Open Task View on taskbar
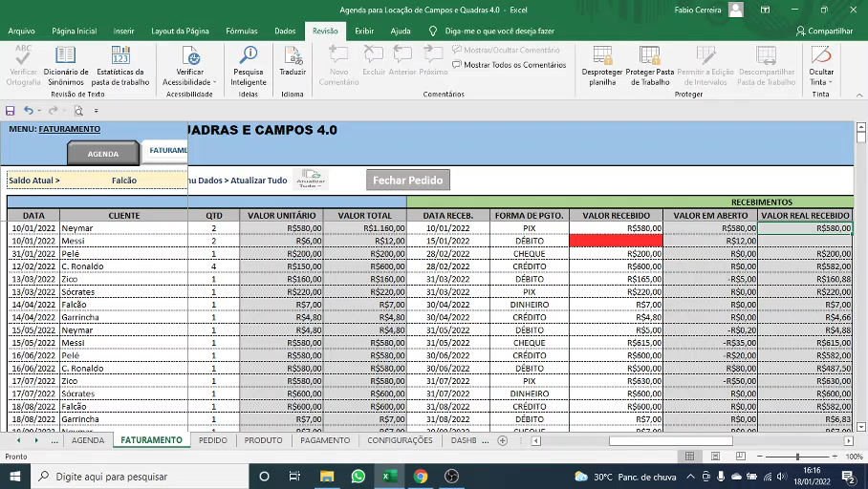Image resolution: width=868 pixels, height=489 pixels. click(294, 477)
